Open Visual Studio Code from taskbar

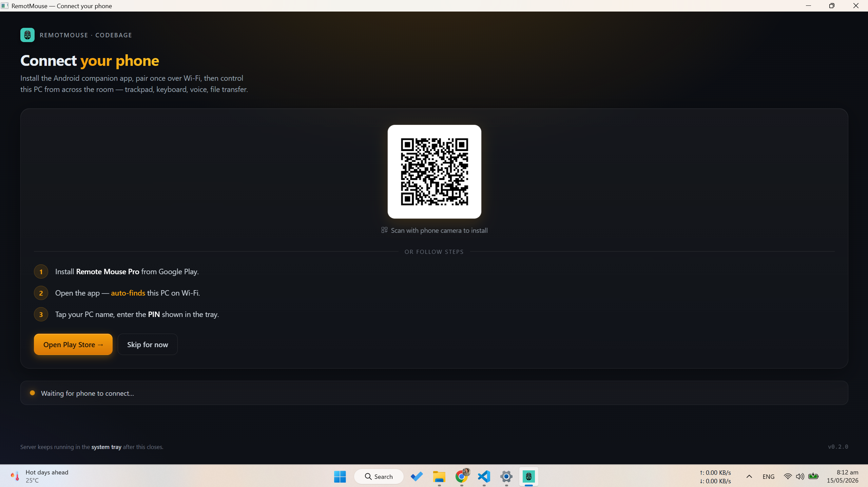click(x=484, y=476)
